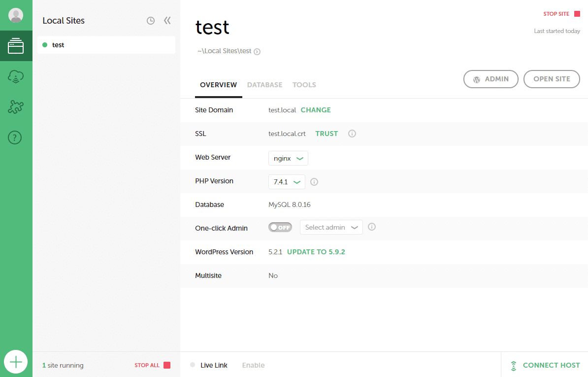
Task: Click WordPress version 5.2.1 value
Action: click(275, 252)
